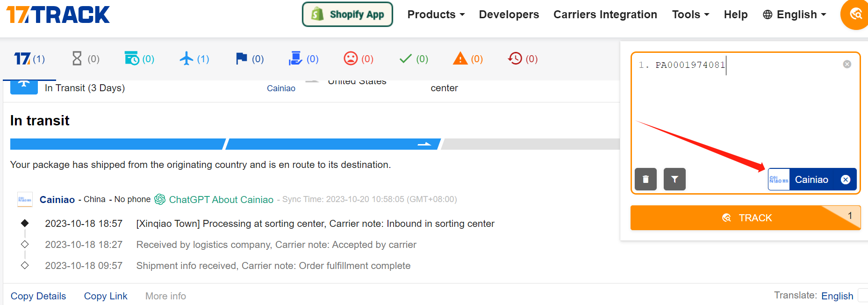This screenshot has height=305, width=868.
Task: Click Copy Details
Action: 38,296
